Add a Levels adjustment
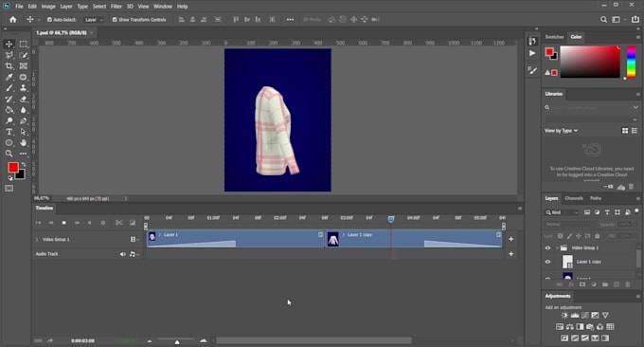 tap(575, 316)
